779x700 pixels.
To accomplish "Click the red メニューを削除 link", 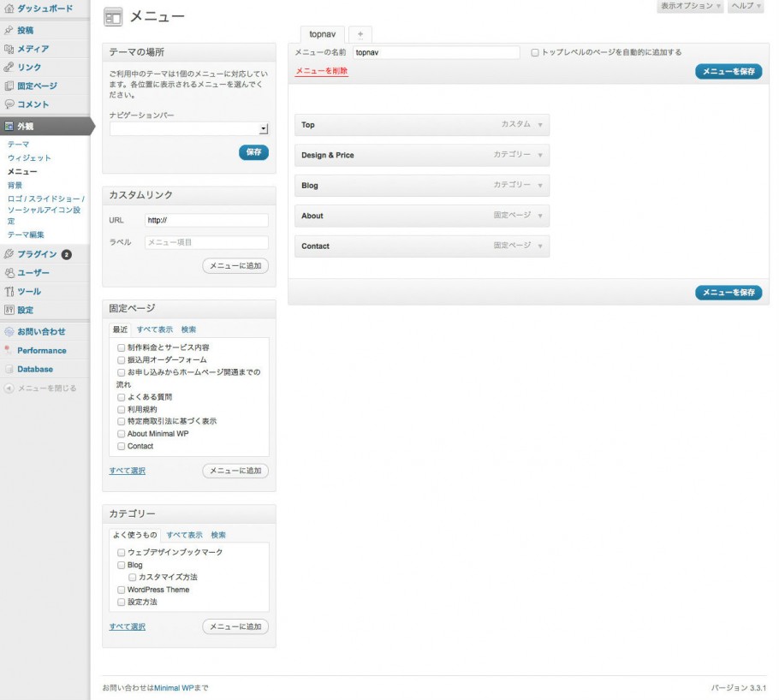I will (x=322, y=71).
